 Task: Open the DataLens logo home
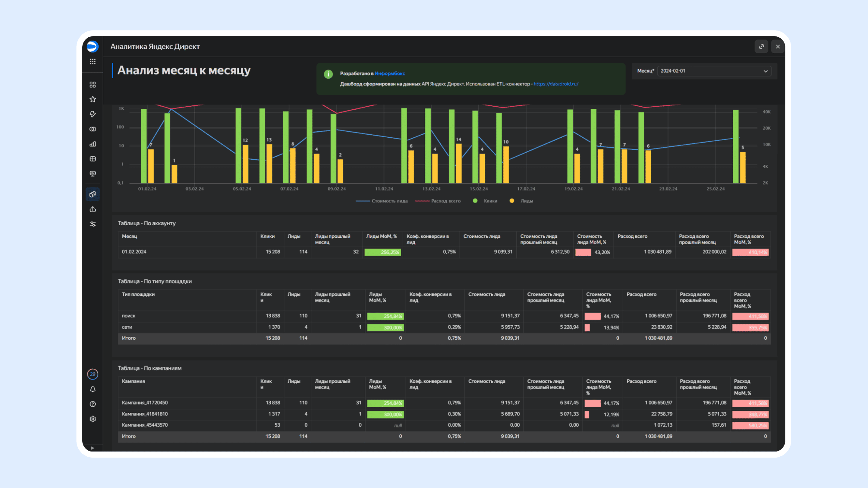tap(92, 46)
